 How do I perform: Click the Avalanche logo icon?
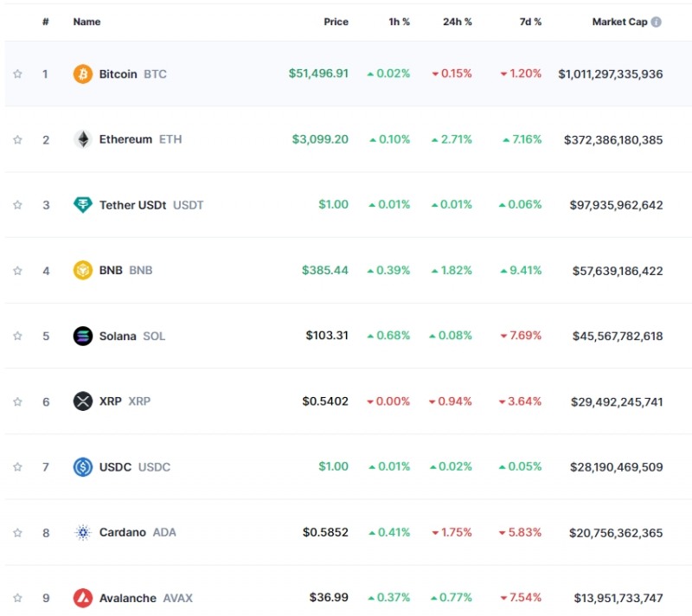tap(82, 598)
